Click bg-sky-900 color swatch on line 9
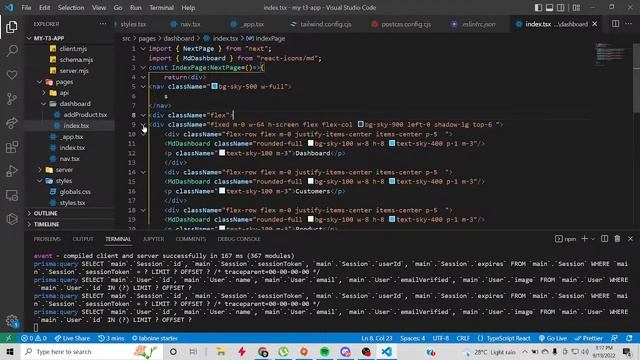The image size is (640, 360). pyautogui.click(x=360, y=124)
